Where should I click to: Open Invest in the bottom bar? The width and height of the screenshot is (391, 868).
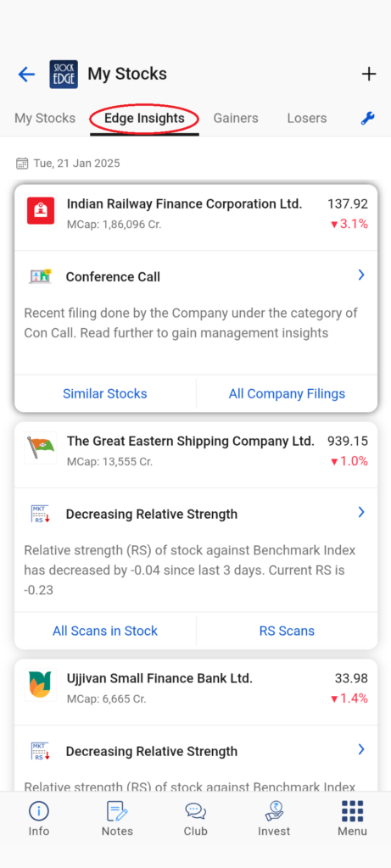tap(274, 819)
